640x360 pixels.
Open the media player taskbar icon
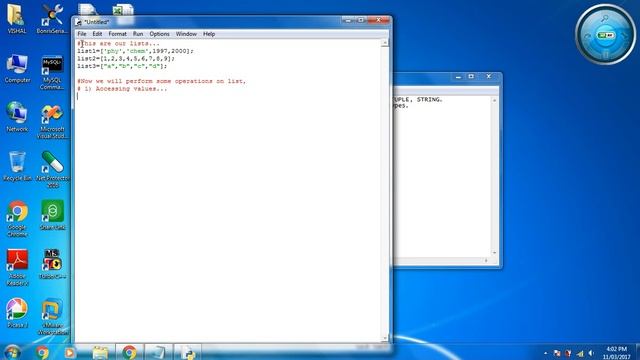[x=70, y=352]
